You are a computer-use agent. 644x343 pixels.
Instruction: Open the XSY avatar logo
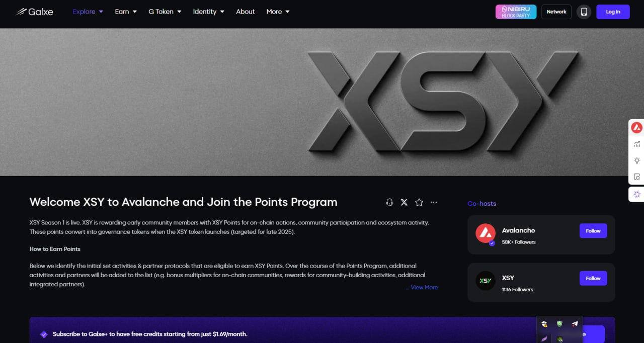tap(486, 281)
